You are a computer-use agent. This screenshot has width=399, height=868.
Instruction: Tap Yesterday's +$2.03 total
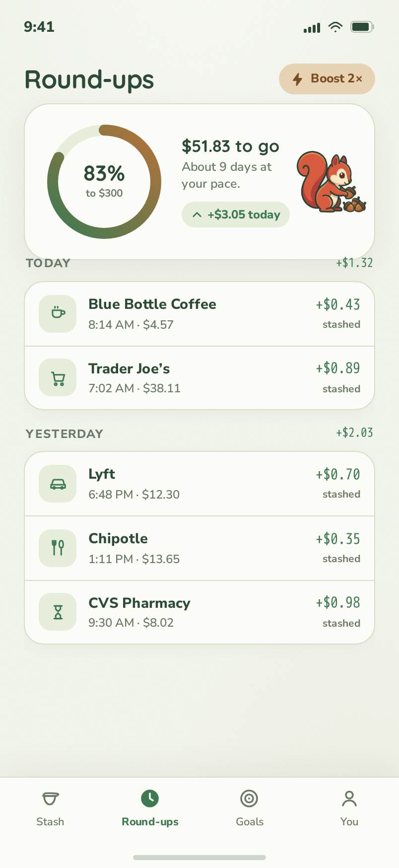354,433
